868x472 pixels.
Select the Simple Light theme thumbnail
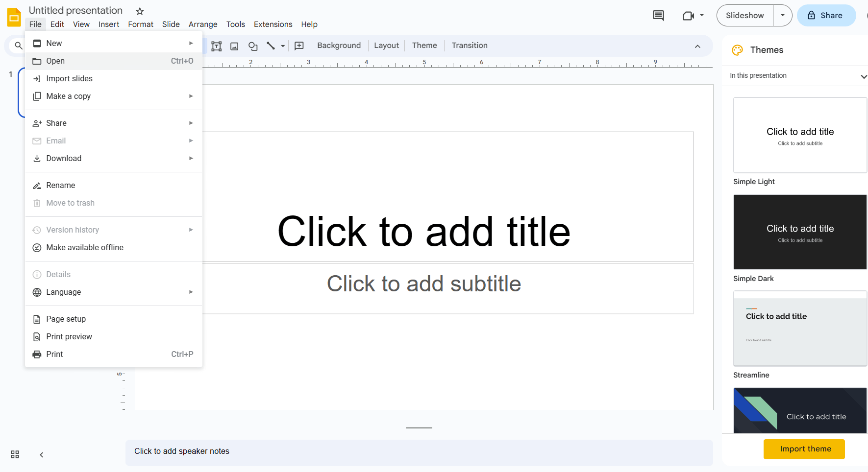coord(800,135)
